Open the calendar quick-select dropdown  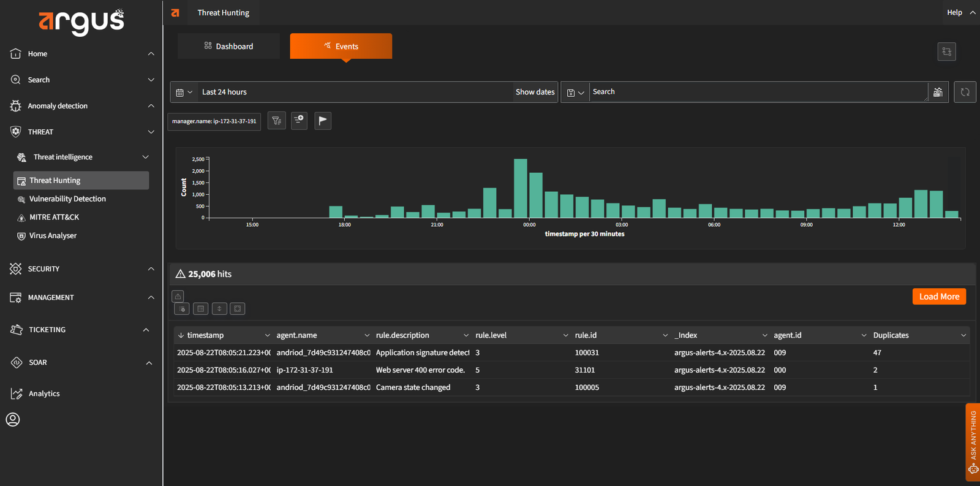[184, 92]
